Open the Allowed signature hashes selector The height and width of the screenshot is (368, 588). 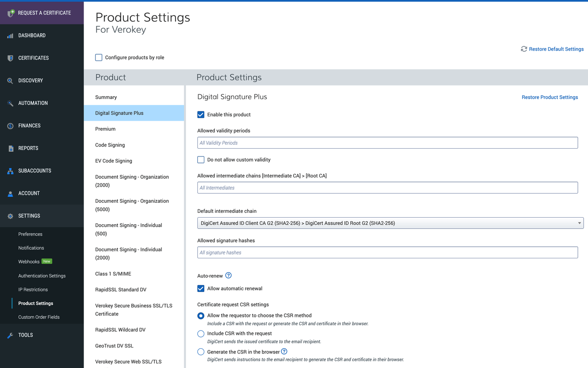(388, 252)
